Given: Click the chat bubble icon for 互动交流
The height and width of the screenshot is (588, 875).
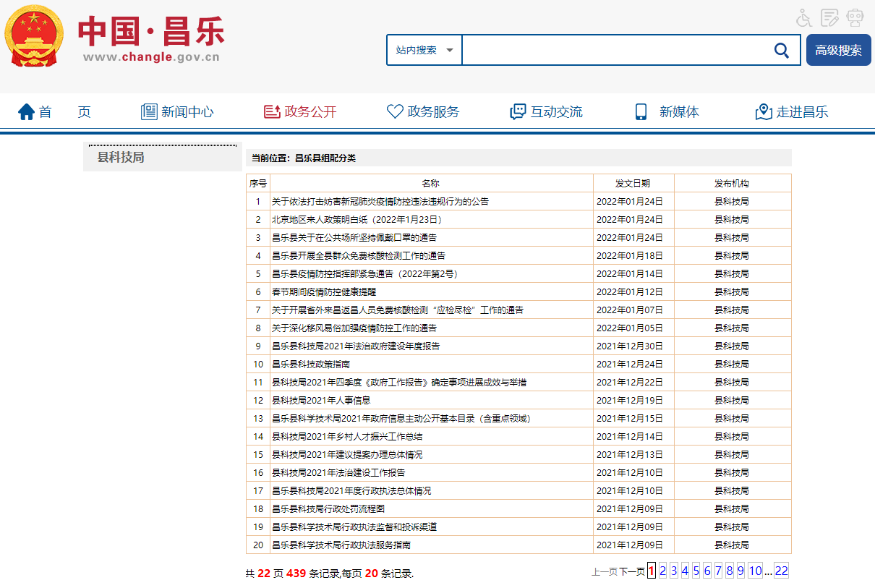Looking at the screenshot, I should 518,112.
